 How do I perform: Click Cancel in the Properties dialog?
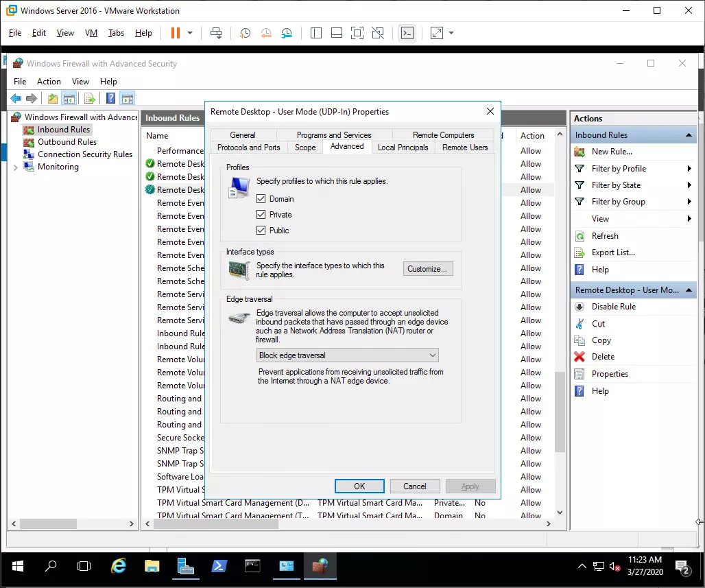414,486
